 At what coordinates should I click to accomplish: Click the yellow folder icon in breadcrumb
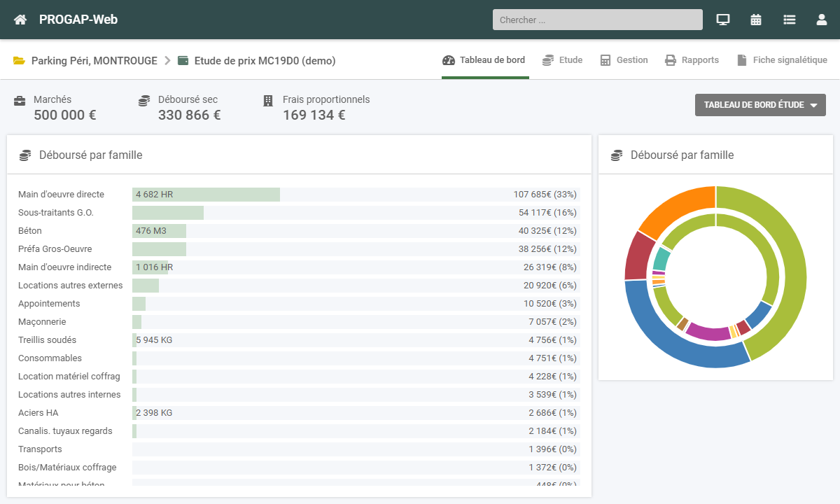(20, 61)
